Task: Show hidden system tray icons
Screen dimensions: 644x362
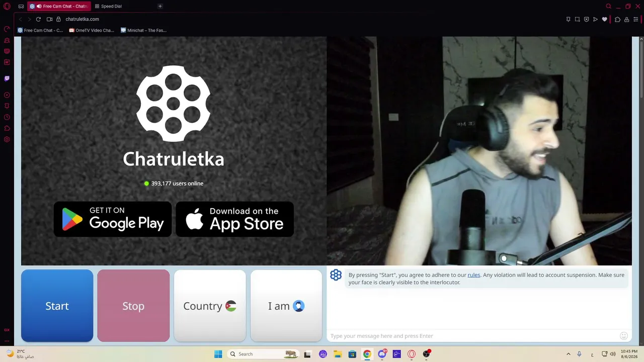Action: pyautogui.click(x=569, y=354)
